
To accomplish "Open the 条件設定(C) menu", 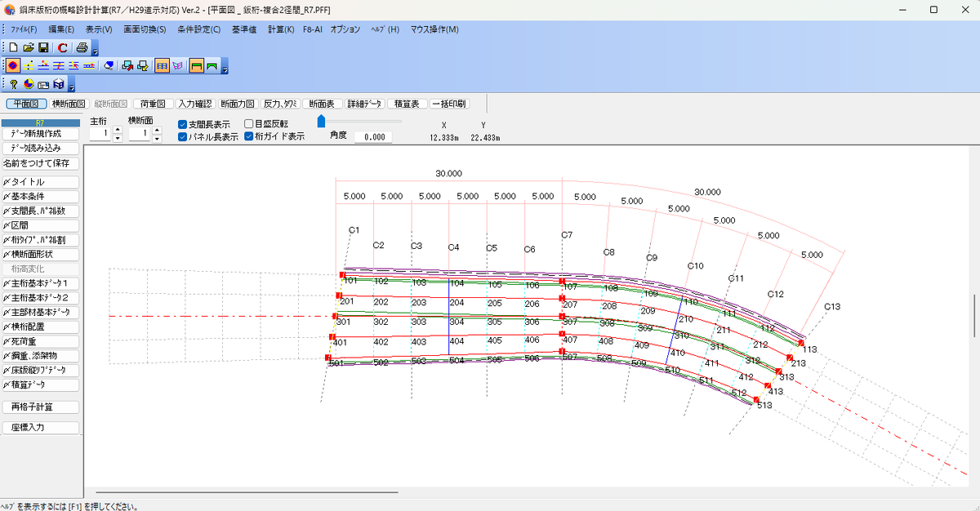I will click(x=199, y=29).
